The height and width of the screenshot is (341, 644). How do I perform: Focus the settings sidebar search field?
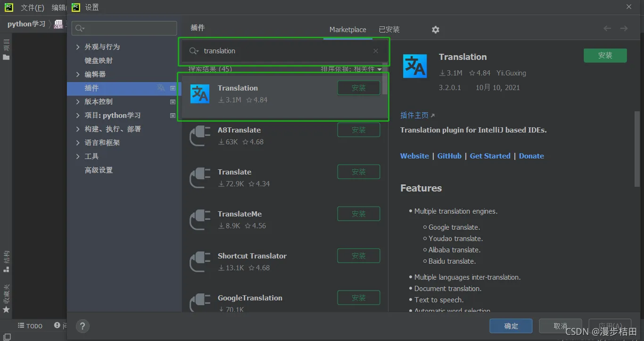124,28
